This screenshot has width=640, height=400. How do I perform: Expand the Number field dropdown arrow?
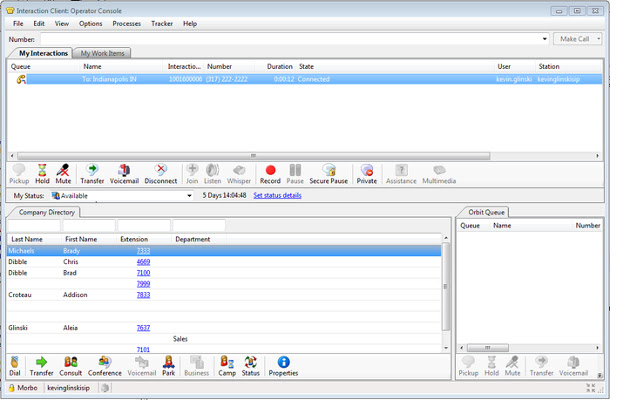click(544, 39)
